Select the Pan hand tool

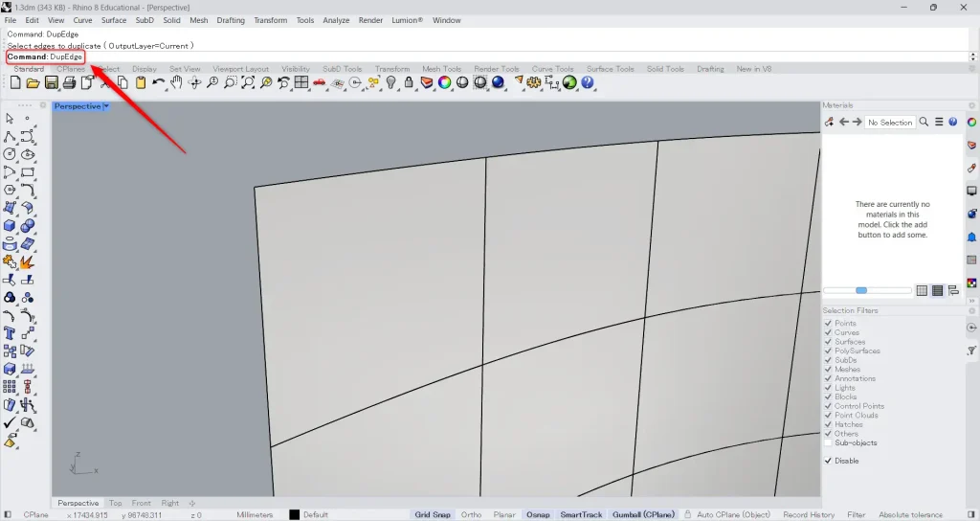click(176, 82)
